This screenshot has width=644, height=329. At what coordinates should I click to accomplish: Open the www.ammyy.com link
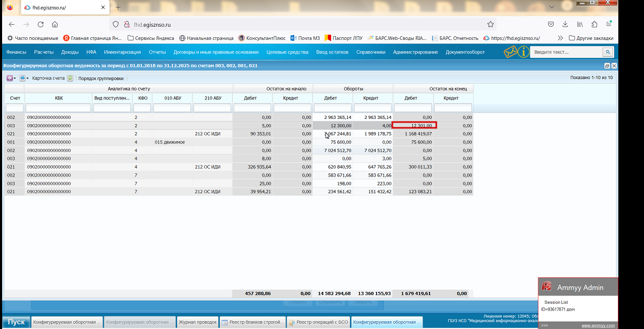598,325
